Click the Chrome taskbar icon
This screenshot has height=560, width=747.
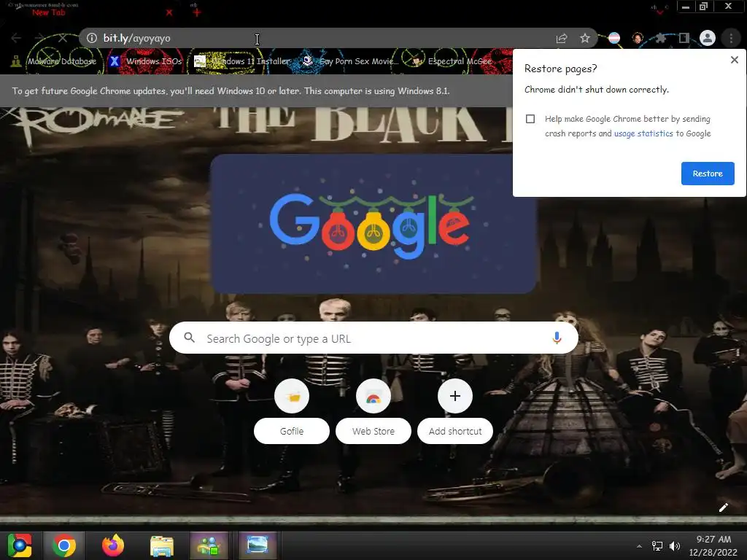click(64, 545)
